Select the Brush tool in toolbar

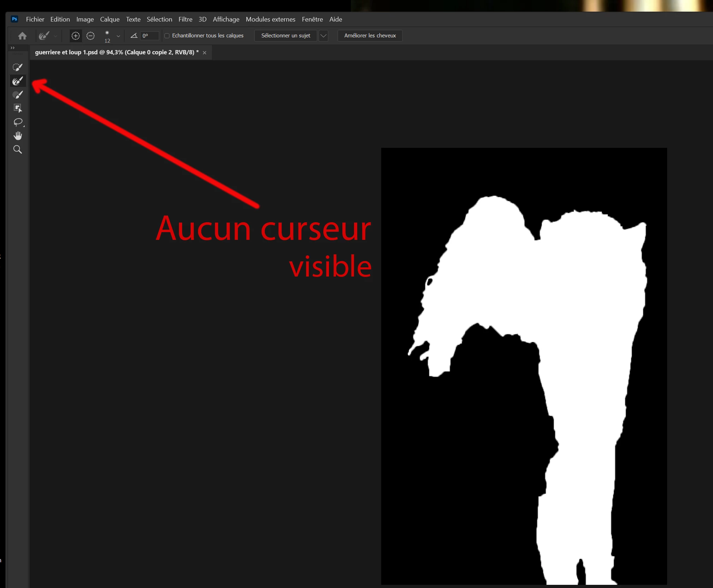click(17, 95)
